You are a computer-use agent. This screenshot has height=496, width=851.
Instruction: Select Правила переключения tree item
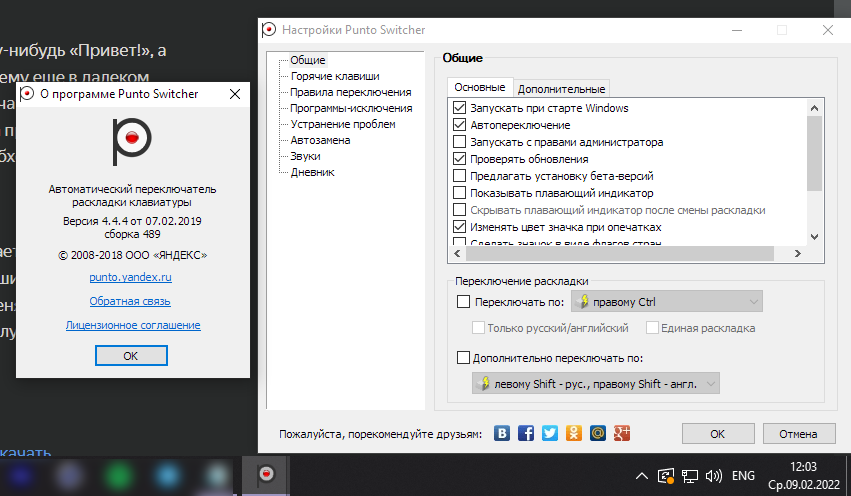(351, 92)
